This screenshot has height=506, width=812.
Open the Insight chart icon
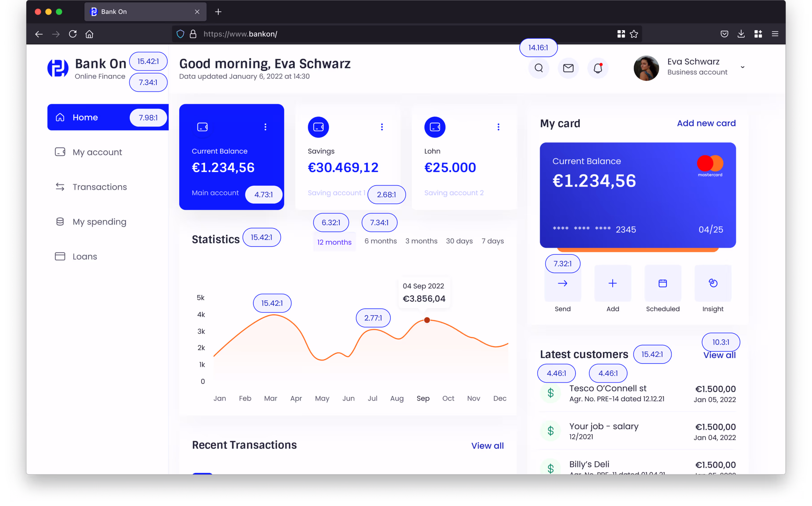click(x=713, y=284)
